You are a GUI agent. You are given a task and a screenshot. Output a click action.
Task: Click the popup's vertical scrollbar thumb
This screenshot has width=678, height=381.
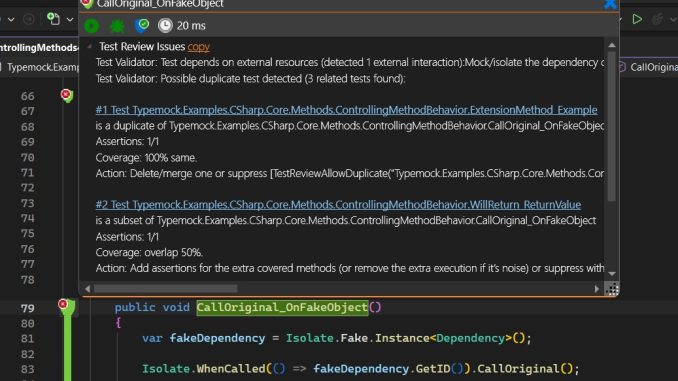[612, 126]
